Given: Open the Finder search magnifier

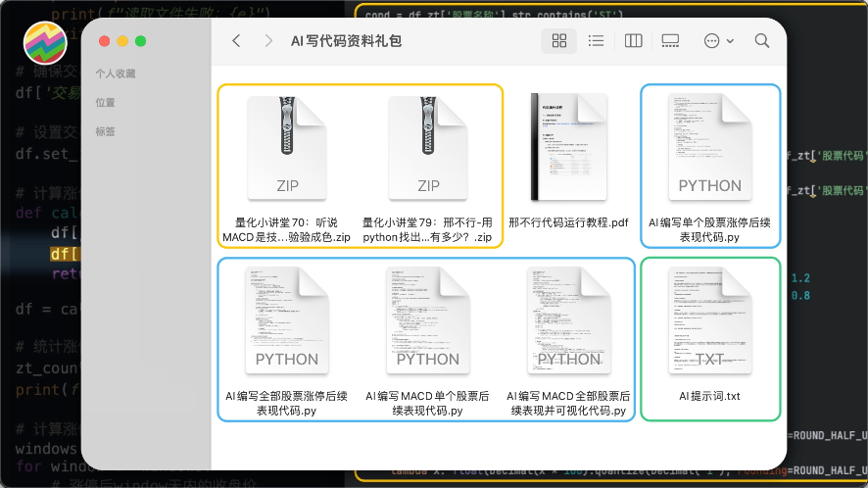Looking at the screenshot, I should (761, 41).
